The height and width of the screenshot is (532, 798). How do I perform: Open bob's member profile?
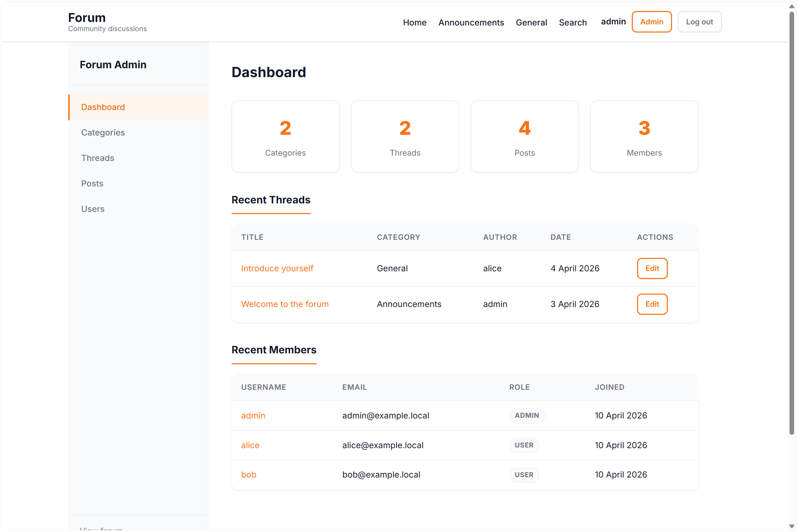[x=249, y=474]
